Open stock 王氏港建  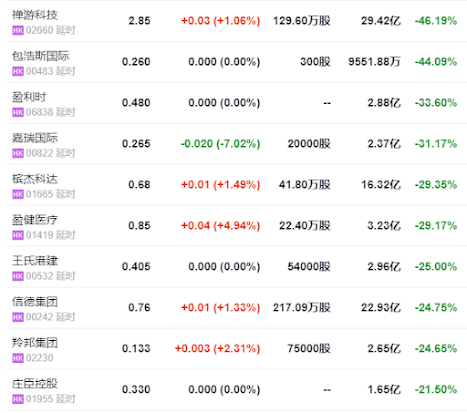tap(35, 261)
